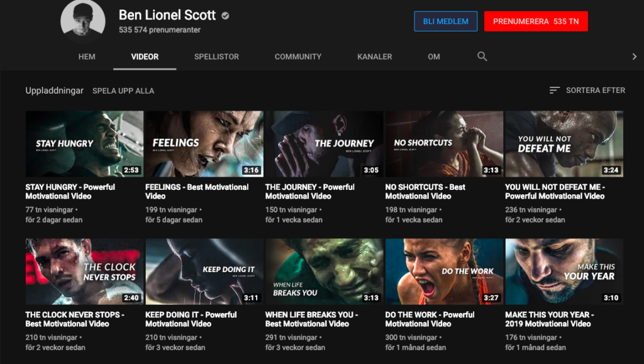Open the DO THE WORK thumbnail

click(x=444, y=272)
